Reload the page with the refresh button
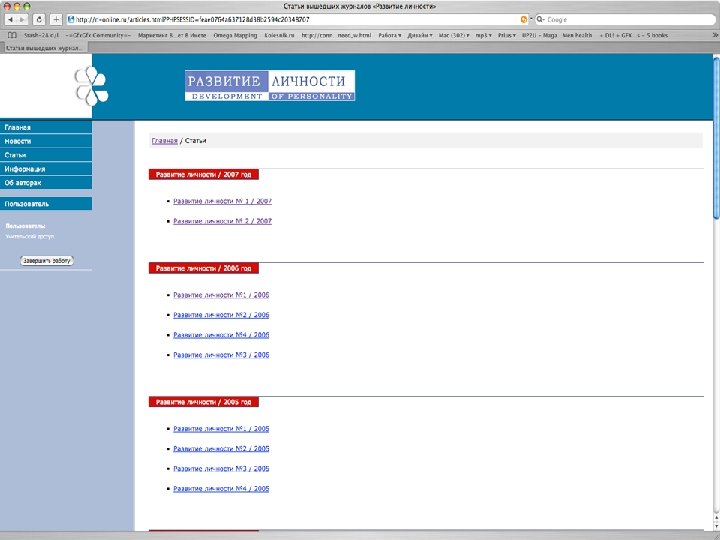The width and height of the screenshot is (720, 540). click(39, 20)
